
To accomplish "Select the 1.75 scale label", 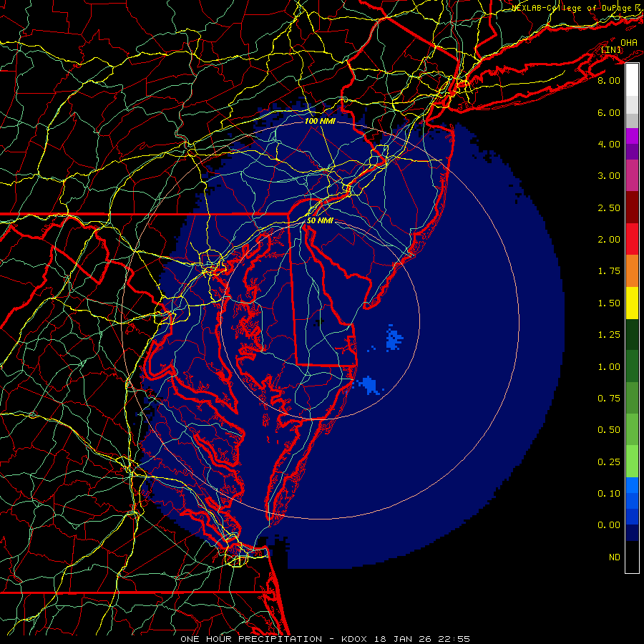I will coord(609,271).
